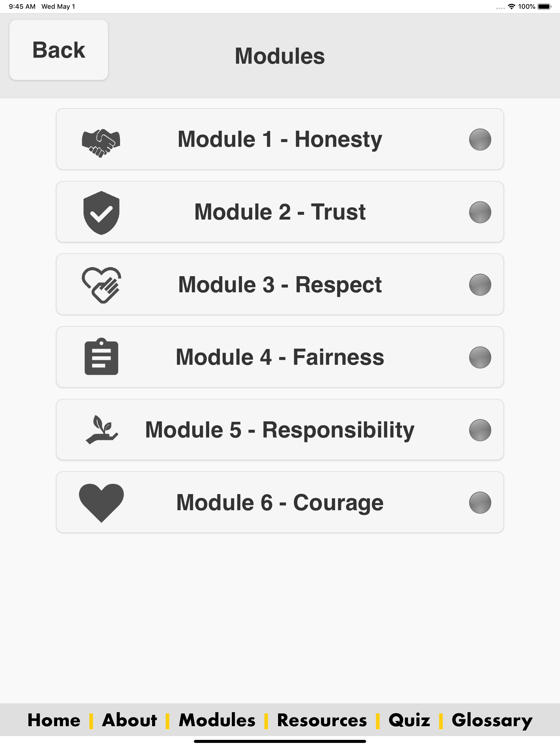Tap the plant in hand Responsibility icon
The image size is (560, 747).
(x=102, y=430)
